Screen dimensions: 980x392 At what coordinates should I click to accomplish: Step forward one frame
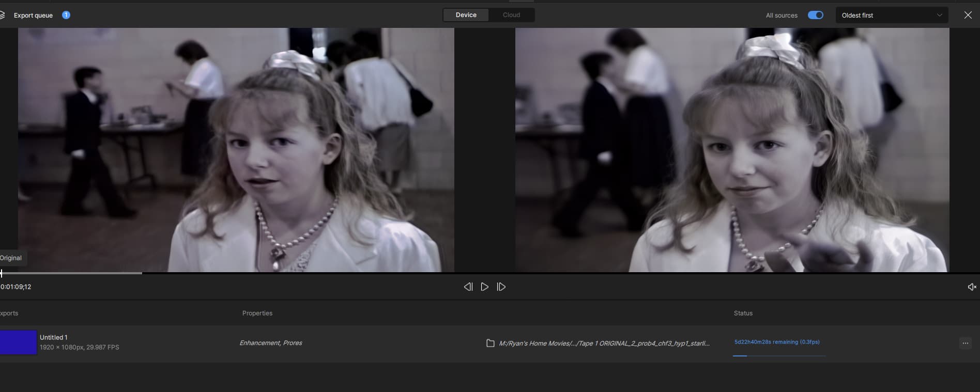501,287
